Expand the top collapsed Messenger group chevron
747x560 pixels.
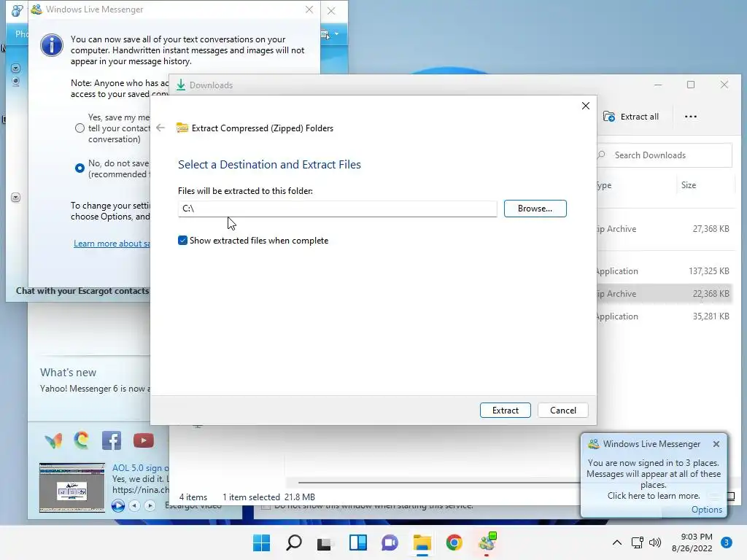coord(15,69)
